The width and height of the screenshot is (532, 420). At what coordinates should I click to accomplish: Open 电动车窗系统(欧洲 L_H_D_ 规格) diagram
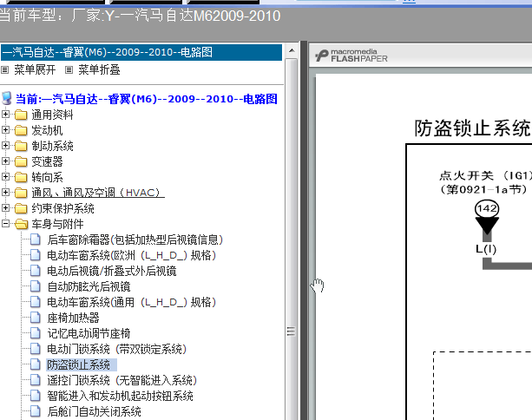132,255
